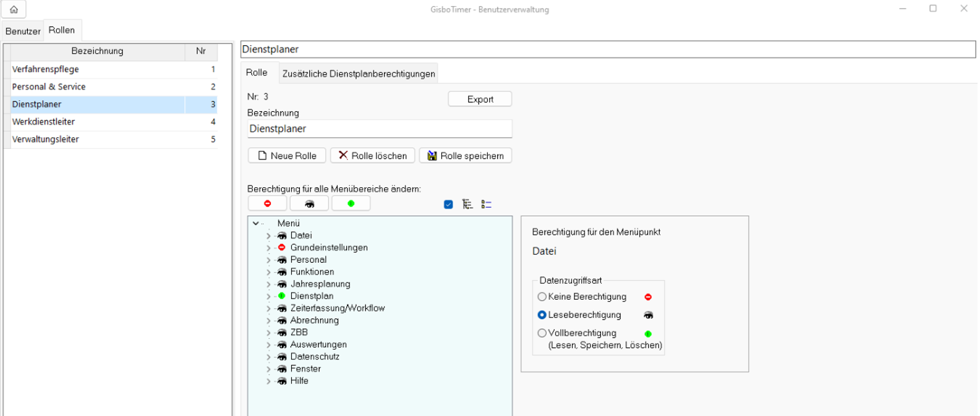Set all menu areas to full permission
This screenshot has height=416, width=980.
(x=351, y=203)
